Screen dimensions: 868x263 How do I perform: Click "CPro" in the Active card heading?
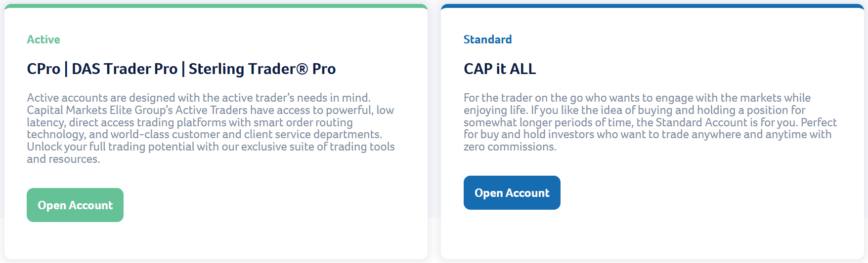(x=43, y=69)
